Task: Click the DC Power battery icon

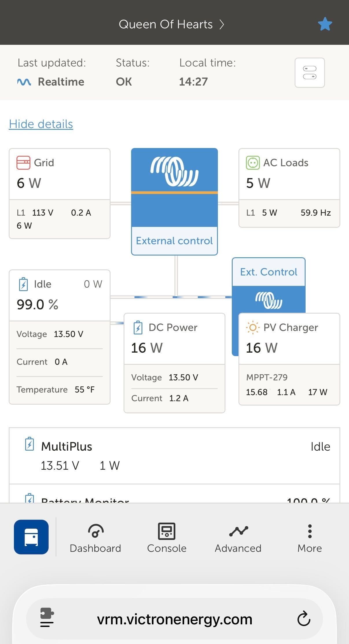Action: point(138,327)
